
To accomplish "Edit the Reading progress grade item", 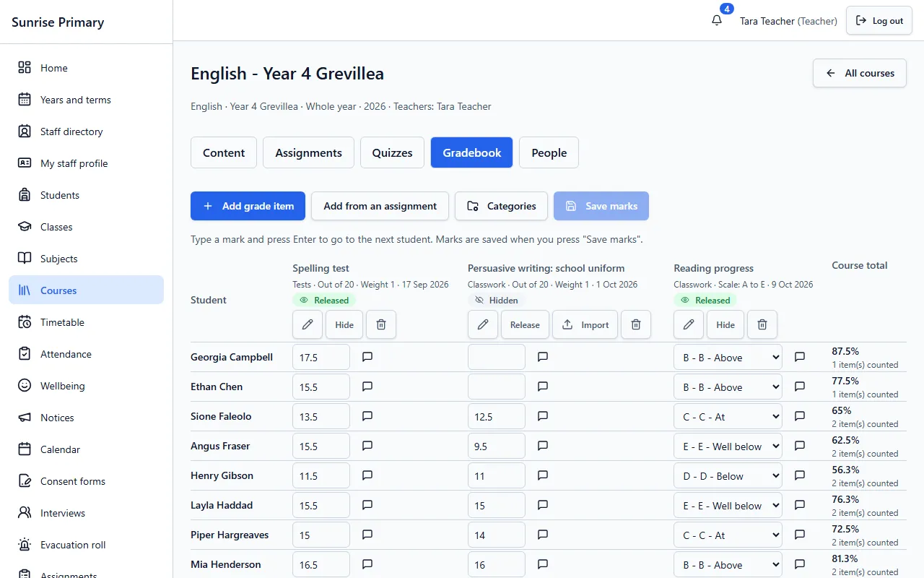I will 689,325.
